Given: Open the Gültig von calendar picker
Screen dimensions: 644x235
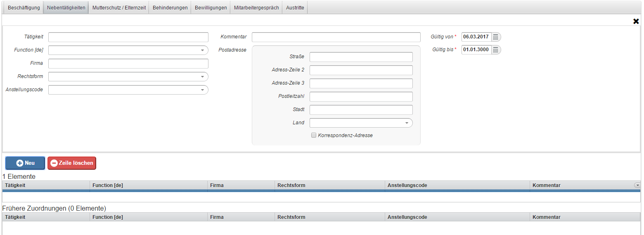Looking at the screenshot, I should coord(496,37).
